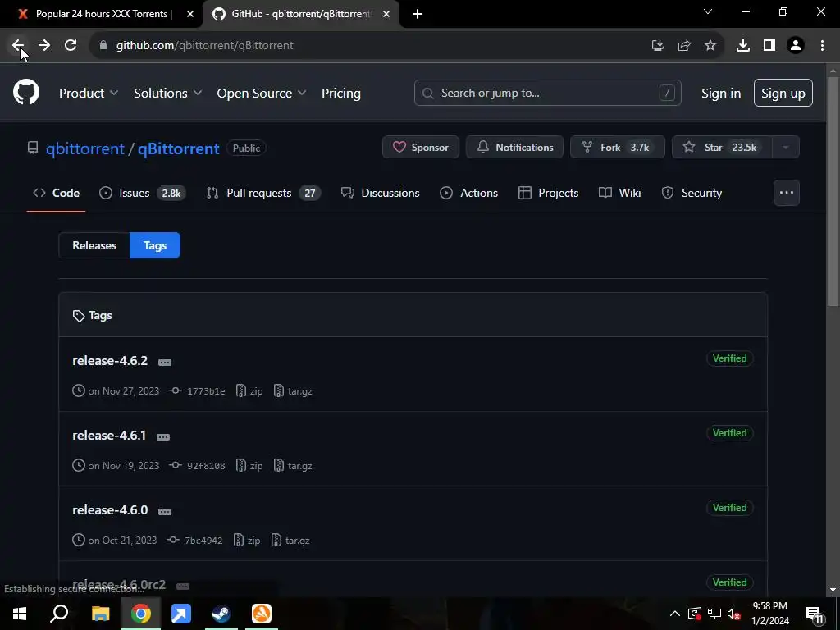Expand the Open Source menu
840x630 pixels.
click(262, 93)
